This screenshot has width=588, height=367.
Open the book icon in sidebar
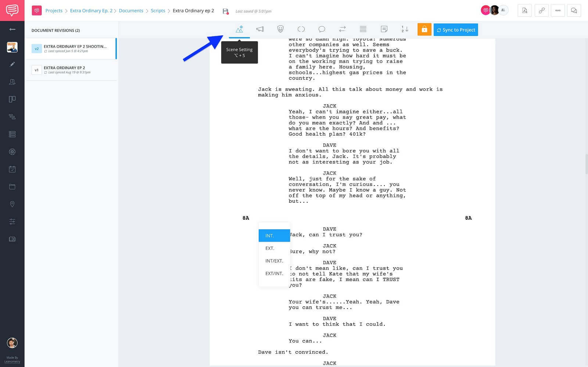click(x=12, y=239)
